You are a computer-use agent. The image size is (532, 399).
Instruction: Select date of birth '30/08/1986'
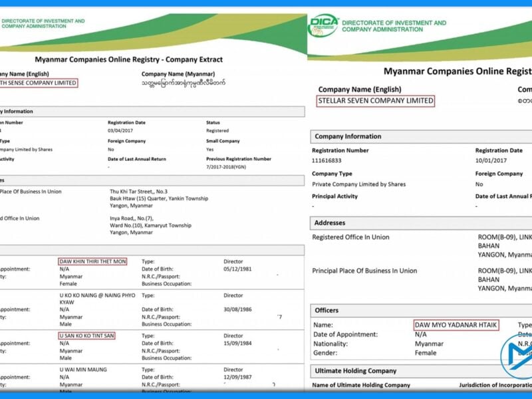[x=237, y=309]
